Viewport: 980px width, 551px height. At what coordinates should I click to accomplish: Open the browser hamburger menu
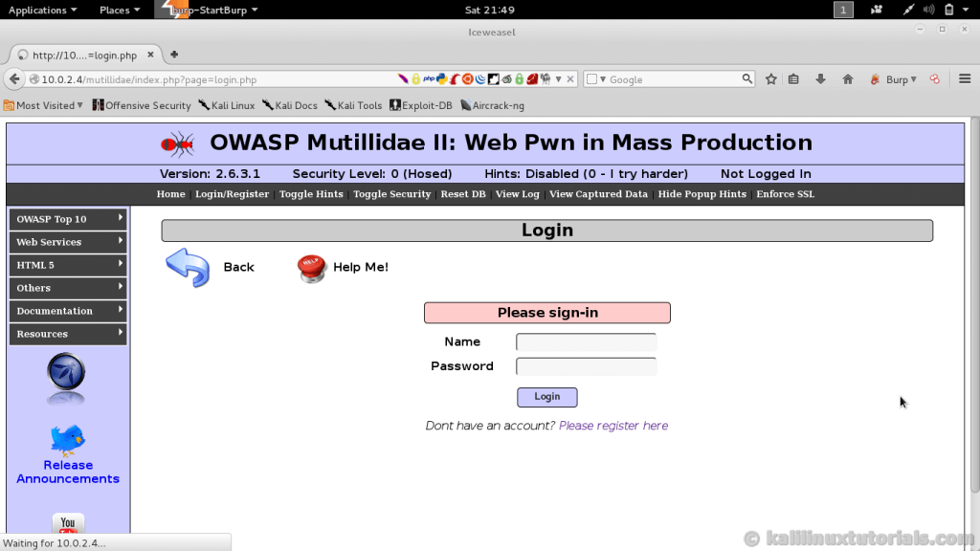coord(964,79)
